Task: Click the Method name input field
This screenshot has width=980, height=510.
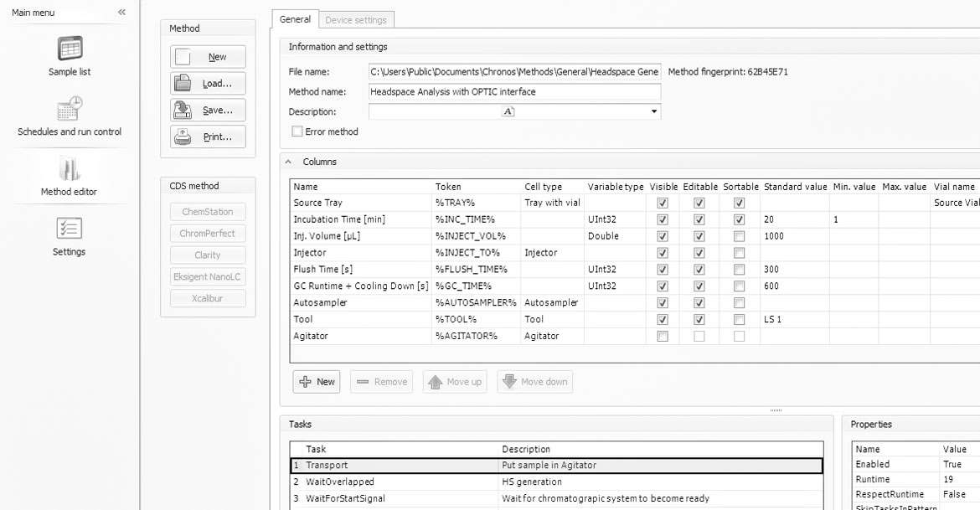Action: pyautogui.click(x=514, y=92)
